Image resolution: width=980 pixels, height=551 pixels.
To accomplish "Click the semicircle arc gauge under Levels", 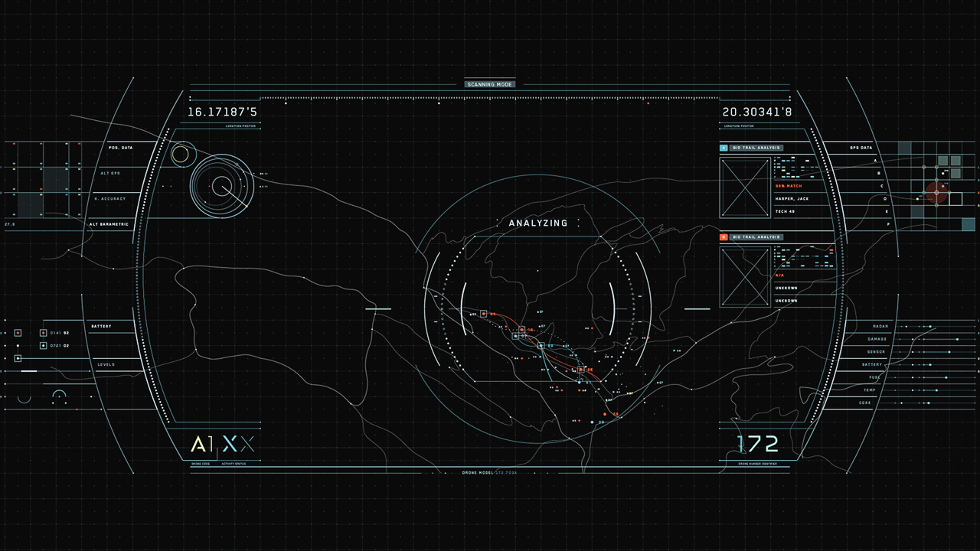I will (60, 396).
